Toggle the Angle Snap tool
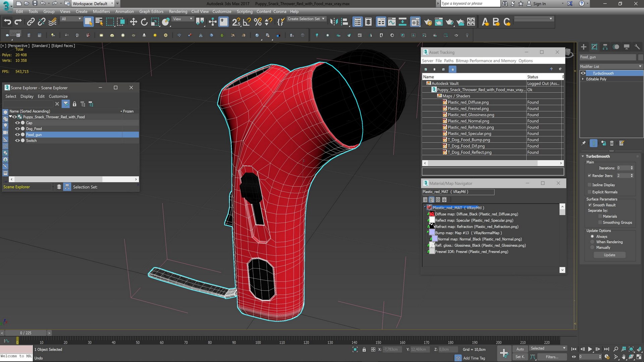 click(247, 22)
